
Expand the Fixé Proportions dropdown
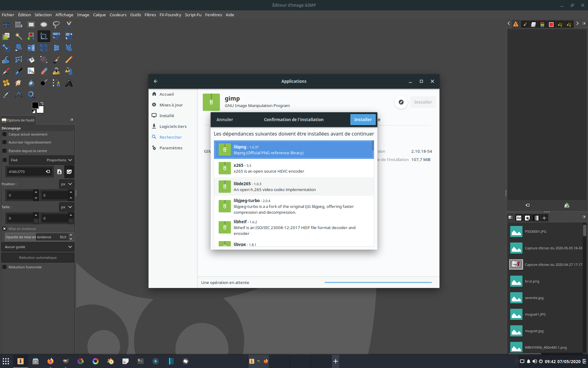click(x=41, y=160)
